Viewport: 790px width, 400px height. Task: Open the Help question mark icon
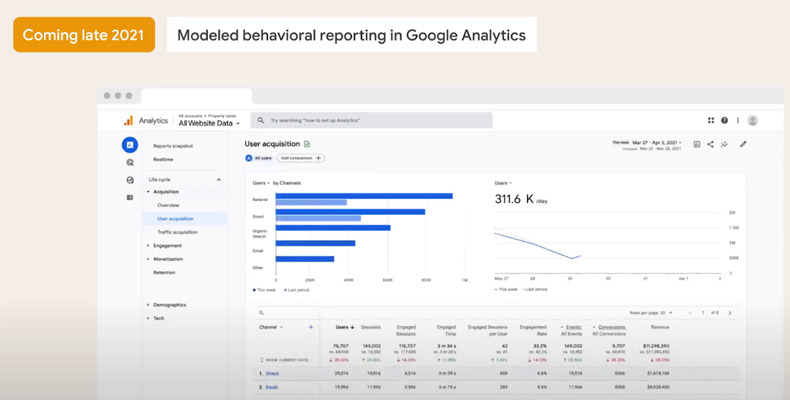[x=725, y=120]
